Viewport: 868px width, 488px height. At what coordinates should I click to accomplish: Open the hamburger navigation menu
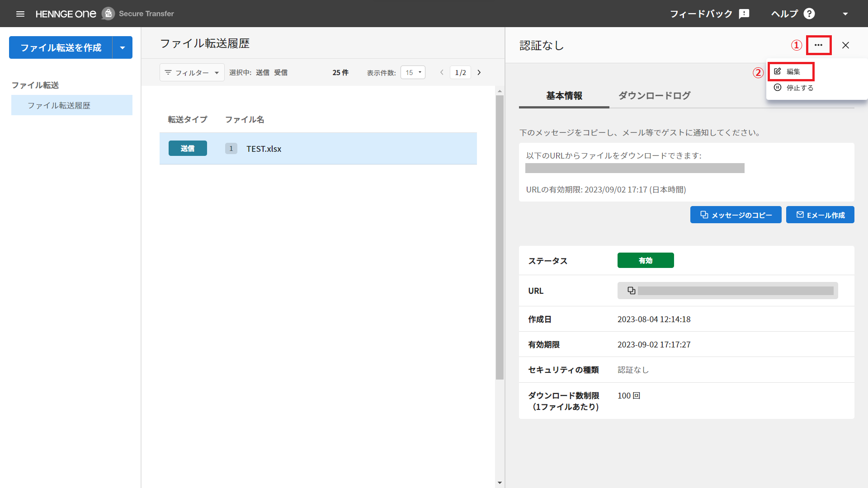click(20, 14)
